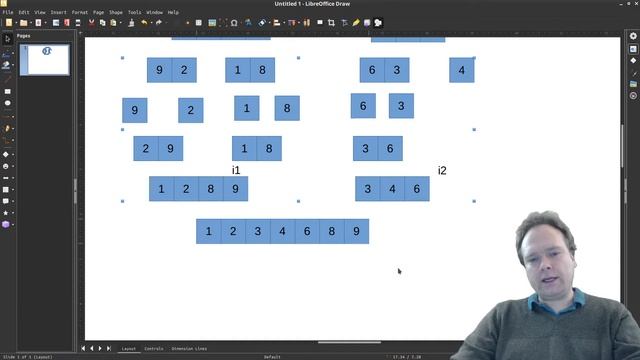Click the Insert Special Character omega icon
This screenshot has width=640, height=360.
(x=234, y=23)
